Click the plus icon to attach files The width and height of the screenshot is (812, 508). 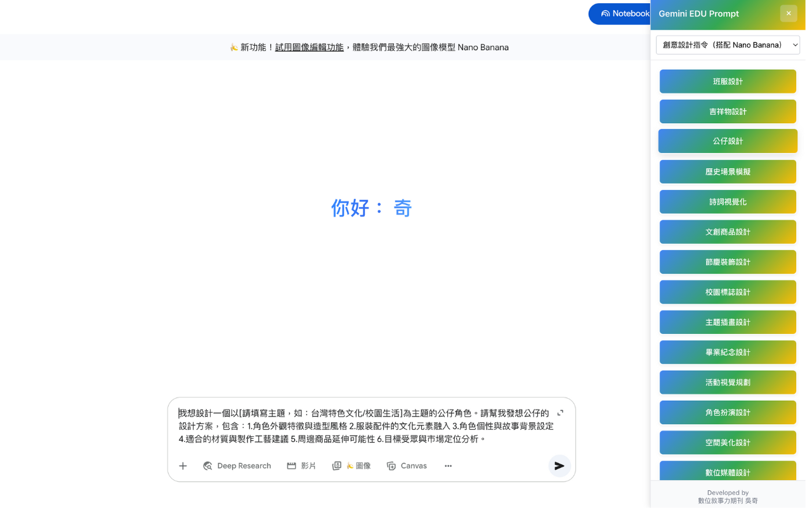(183, 465)
